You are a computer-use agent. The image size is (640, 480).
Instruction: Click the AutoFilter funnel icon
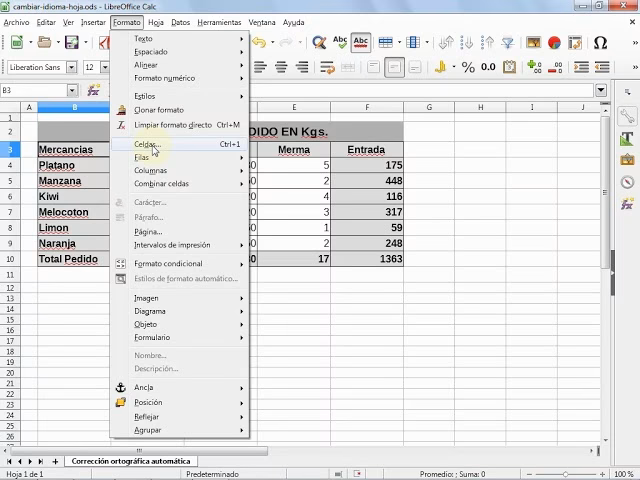(507, 43)
